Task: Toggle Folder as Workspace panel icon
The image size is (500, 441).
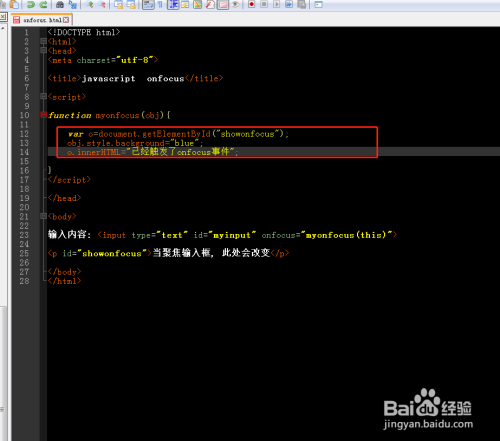Action: point(223,4)
